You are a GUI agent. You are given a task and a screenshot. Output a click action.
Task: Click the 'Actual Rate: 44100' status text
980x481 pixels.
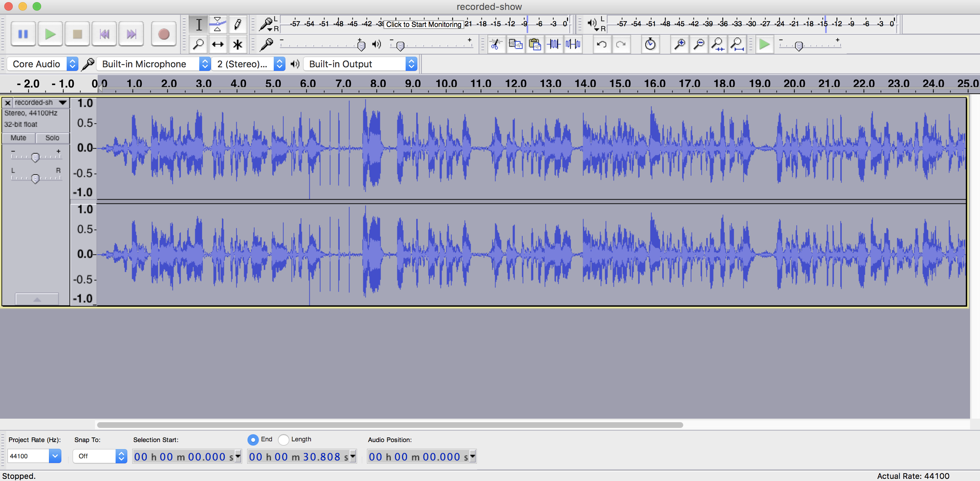tap(913, 476)
